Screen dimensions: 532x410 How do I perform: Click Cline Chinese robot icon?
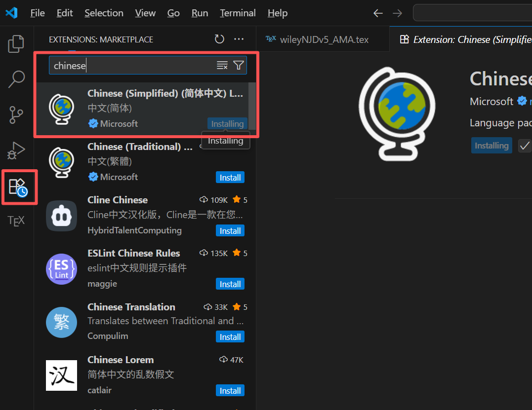[61, 216]
